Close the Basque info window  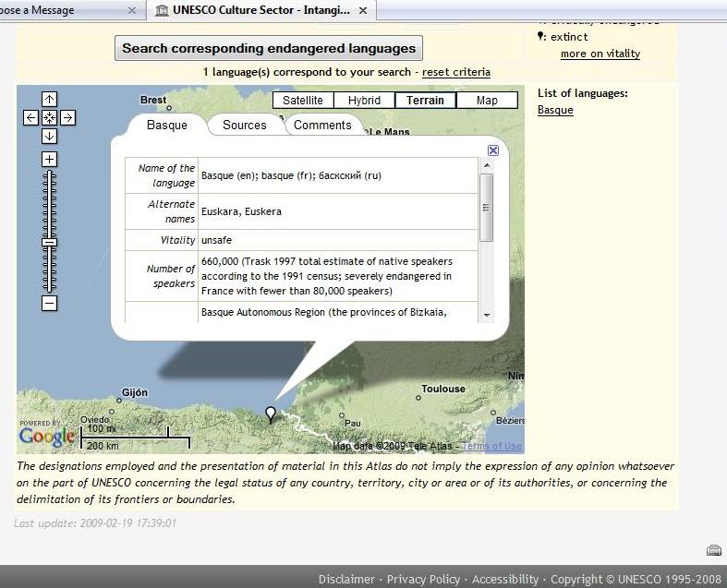[x=493, y=150]
